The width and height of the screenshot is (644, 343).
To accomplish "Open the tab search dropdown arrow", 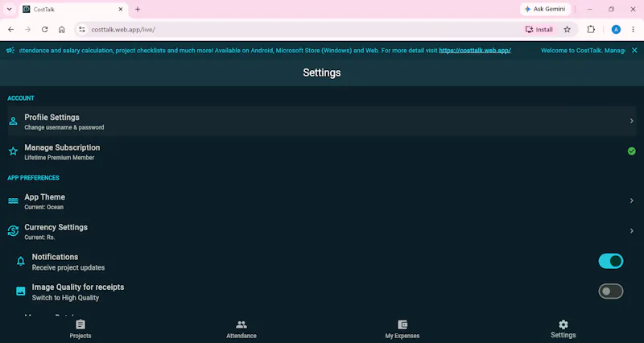I will coord(9,9).
